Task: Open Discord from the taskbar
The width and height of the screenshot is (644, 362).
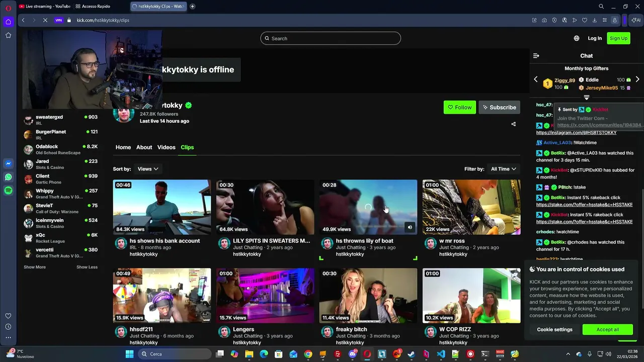Action: pos(352,354)
